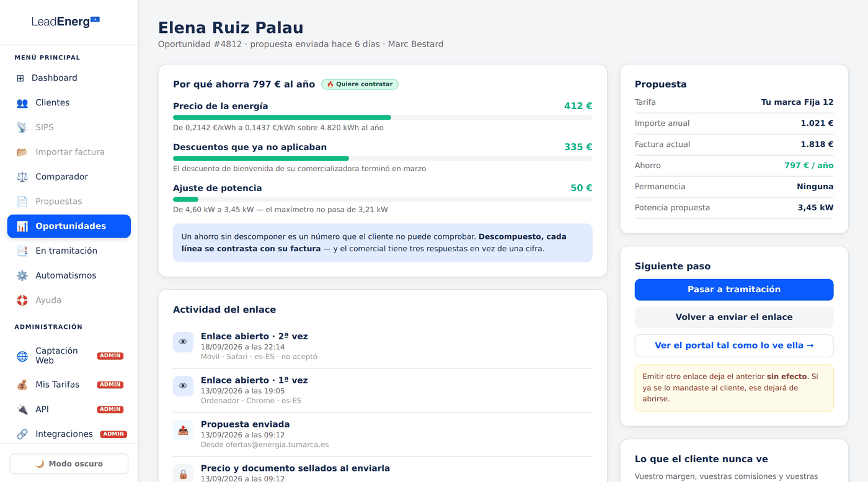The width and height of the screenshot is (868, 482).
Task: Click the Propuesta enviada outbox icon
Action: tap(183, 430)
